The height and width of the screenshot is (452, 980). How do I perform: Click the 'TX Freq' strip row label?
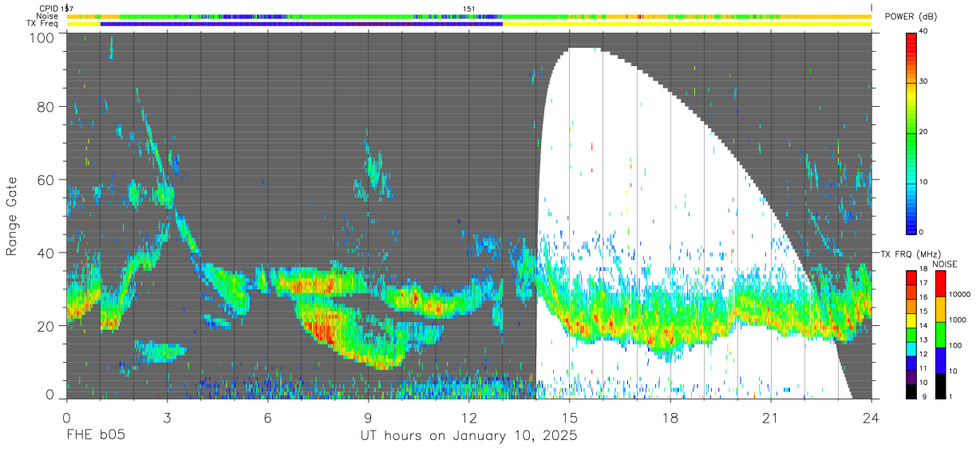click(44, 24)
